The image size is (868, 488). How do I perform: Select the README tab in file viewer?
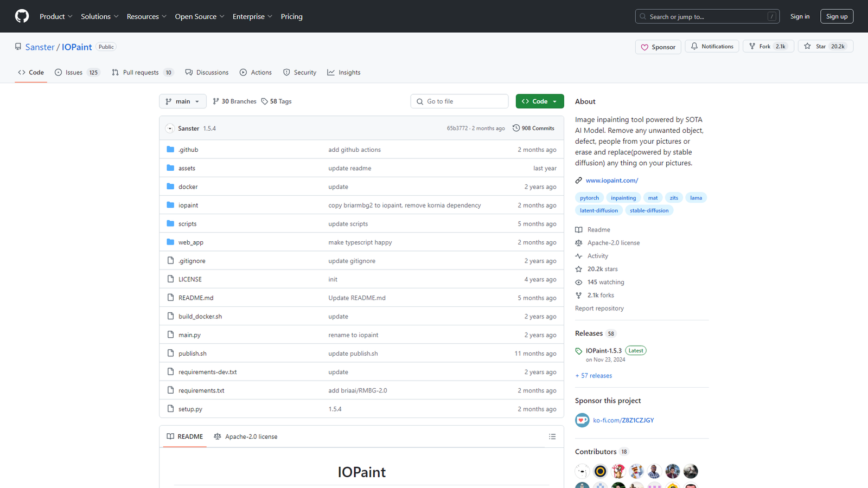click(x=185, y=436)
